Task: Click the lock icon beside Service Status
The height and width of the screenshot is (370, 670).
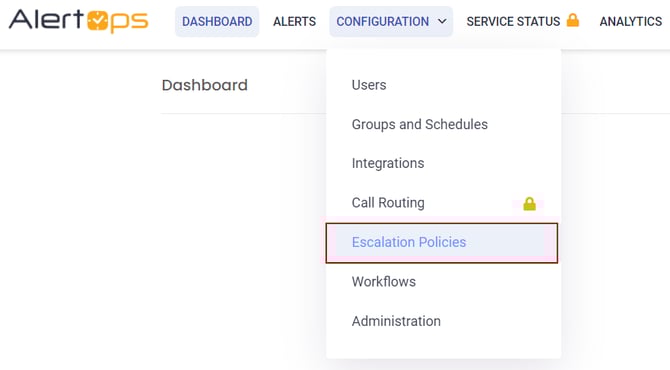Action: [x=573, y=20]
